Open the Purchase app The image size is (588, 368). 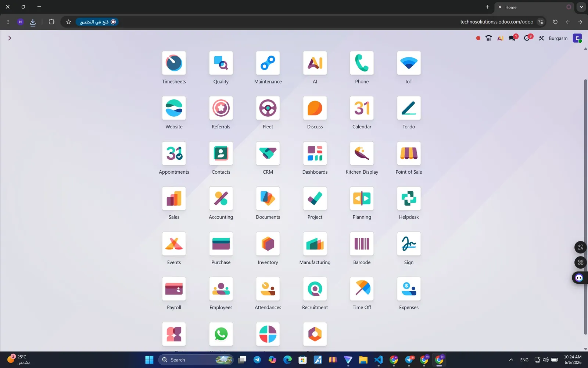tap(221, 244)
